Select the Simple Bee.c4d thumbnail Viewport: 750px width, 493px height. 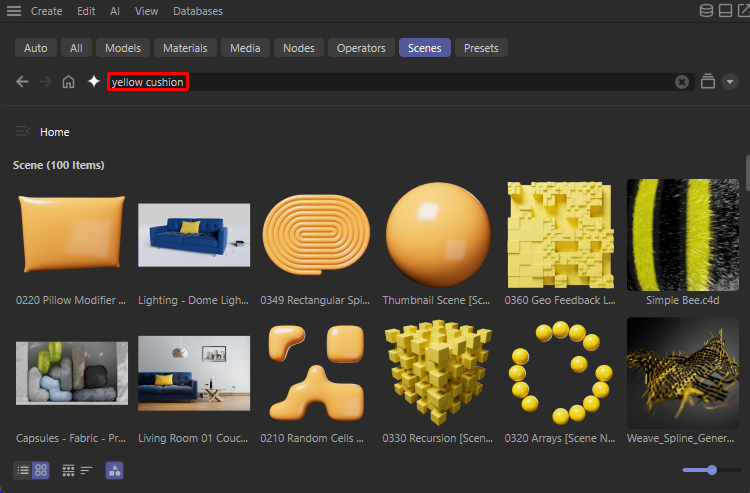[x=683, y=235]
